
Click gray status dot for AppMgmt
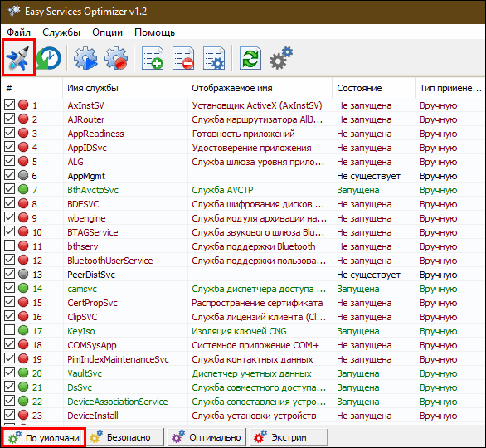coord(23,175)
